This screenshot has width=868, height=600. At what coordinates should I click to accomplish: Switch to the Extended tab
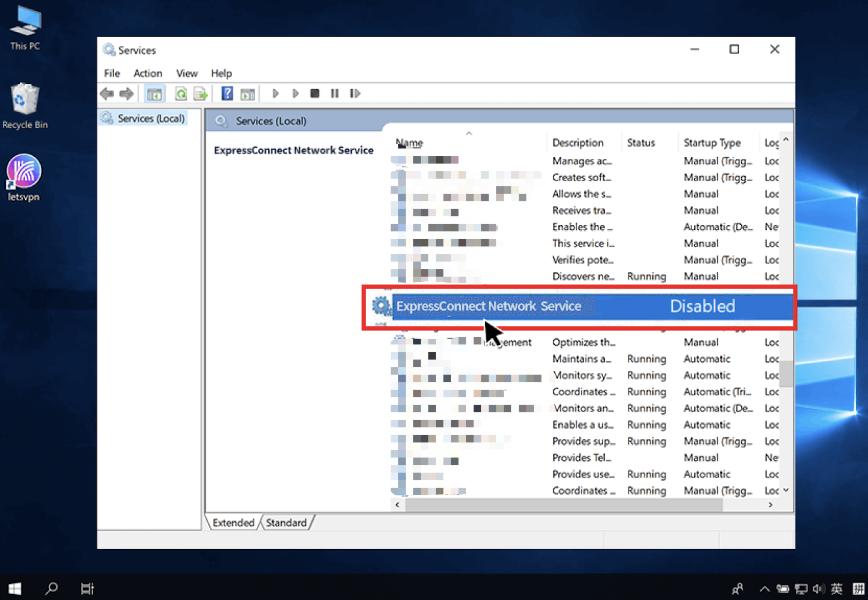coord(233,522)
